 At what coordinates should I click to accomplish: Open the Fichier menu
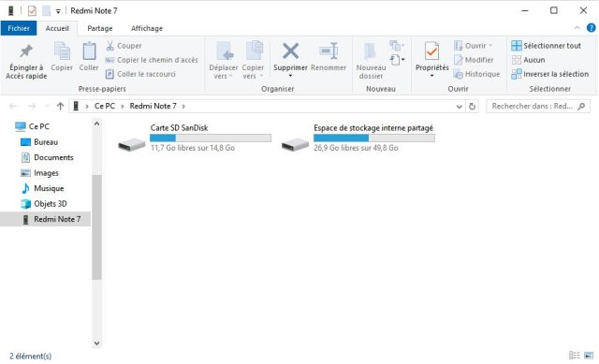pos(19,28)
